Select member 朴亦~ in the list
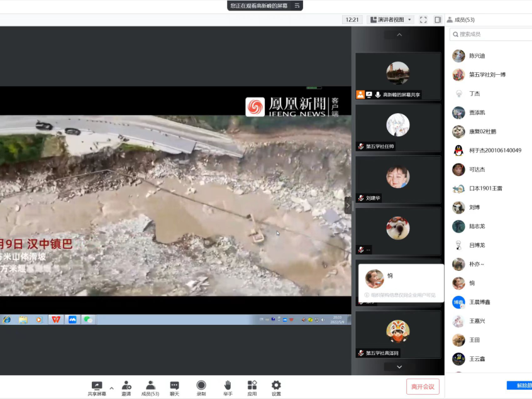Viewport: 532px width, 399px height. (489, 264)
